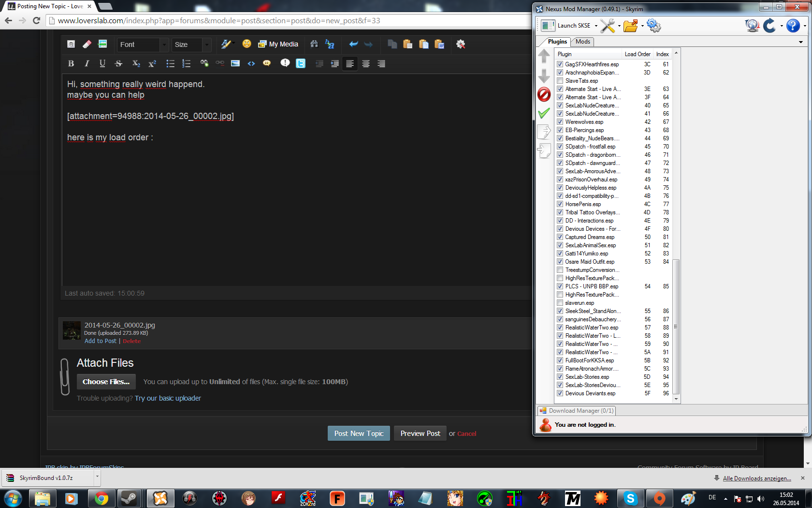The height and width of the screenshot is (508, 812).
Task: Enable the SlaveTats.esp plugin
Action: [x=560, y=81]
